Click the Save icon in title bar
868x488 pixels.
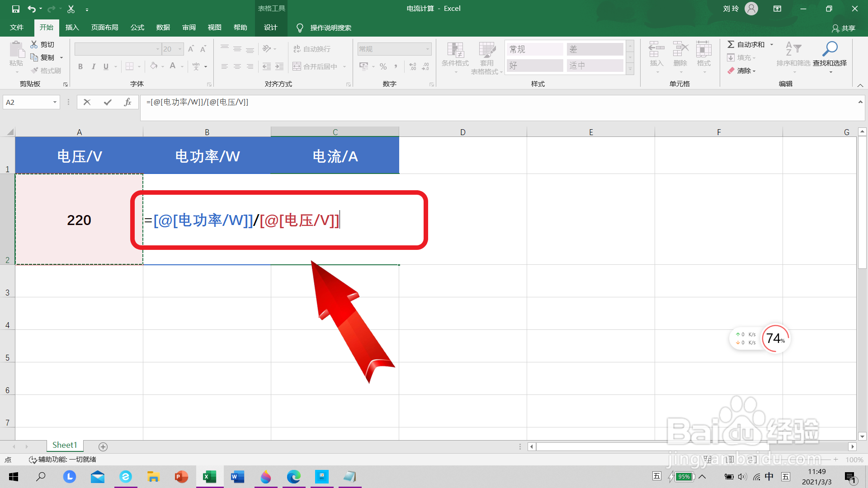pyautogui.click(x=16, y=9)
